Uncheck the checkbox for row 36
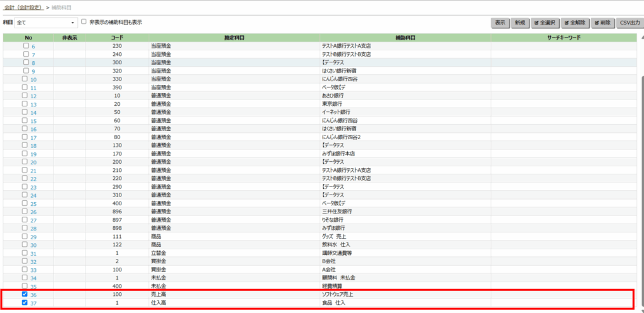Viewport: 644px width, 313px height. (x=26, y=294)
